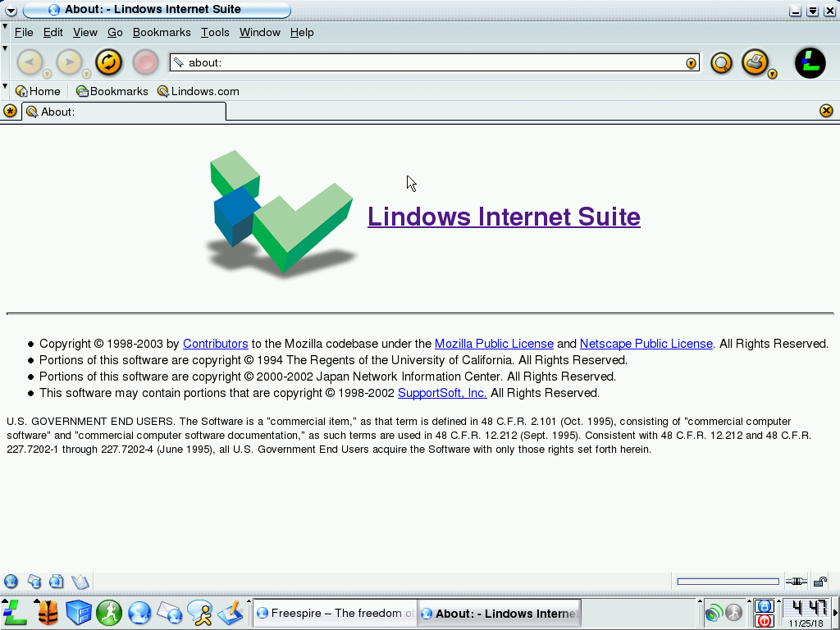Image resolution: width=840 pixels, height=630 pixels.
Task: Open the notepad with pencil icon
Action: pyautogui.click(x=231, y=613)
